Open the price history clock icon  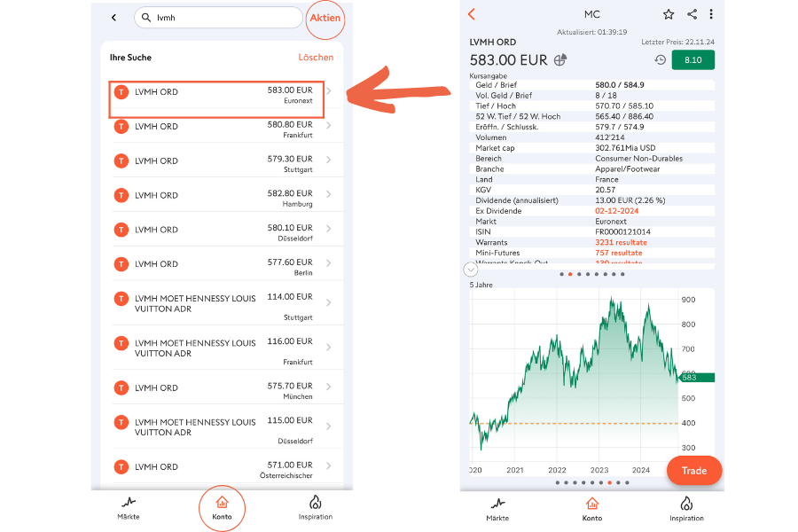[x=660, y=60]
